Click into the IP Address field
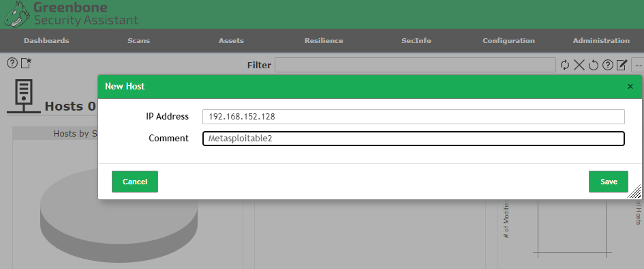The width and height of the screenshot is (644, 269). [x=414, y=117]
